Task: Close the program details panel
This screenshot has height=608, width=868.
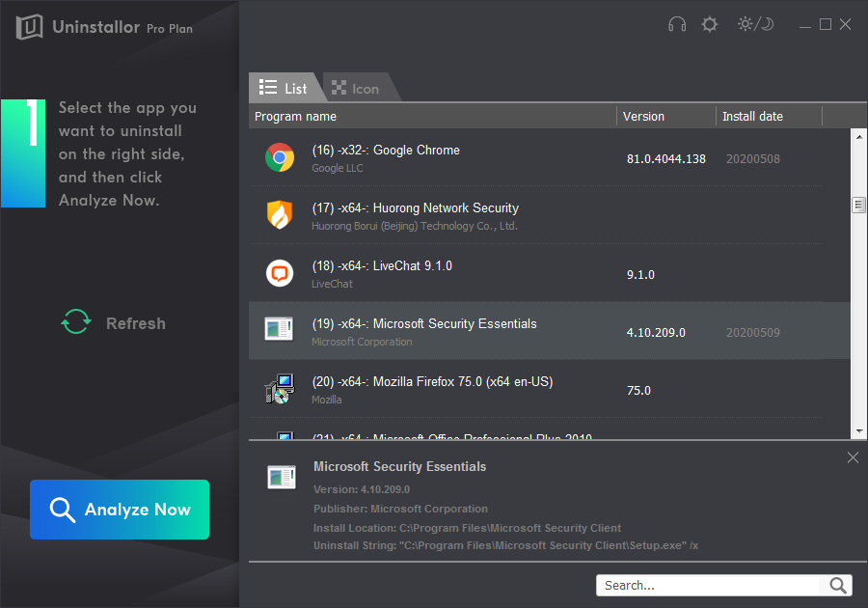Action: point(853,457)
